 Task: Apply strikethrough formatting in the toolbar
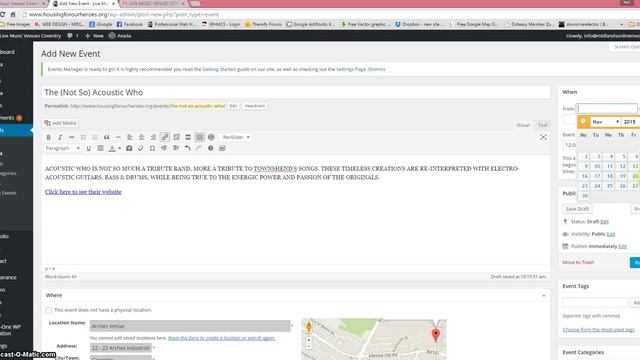click(x=71, y=137)
